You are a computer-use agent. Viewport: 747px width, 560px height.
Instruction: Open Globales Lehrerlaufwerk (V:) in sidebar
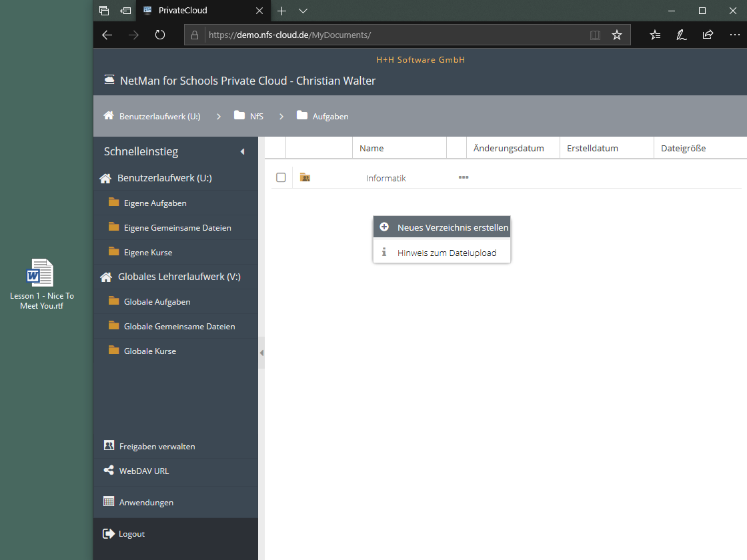[179, 277]
